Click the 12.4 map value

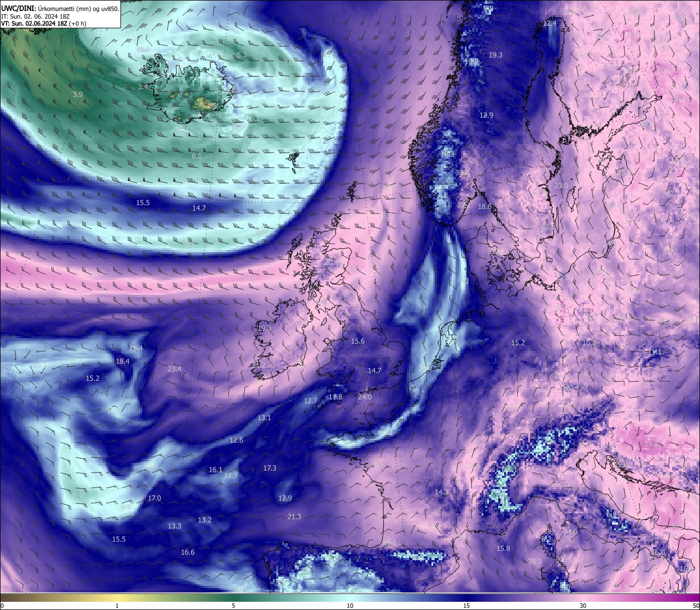(550, 24)
